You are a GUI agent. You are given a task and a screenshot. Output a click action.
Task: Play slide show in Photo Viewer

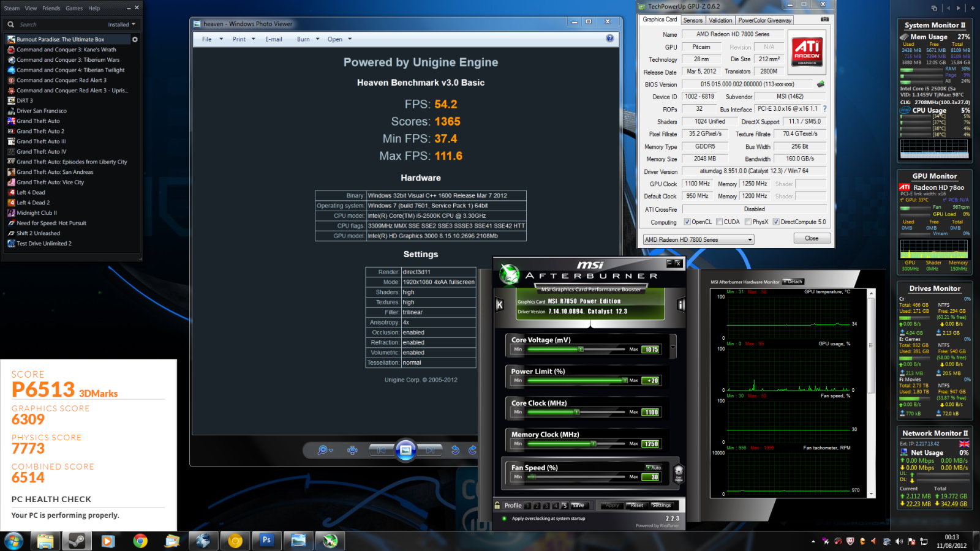pyautogui.click(x=405, y=450)
